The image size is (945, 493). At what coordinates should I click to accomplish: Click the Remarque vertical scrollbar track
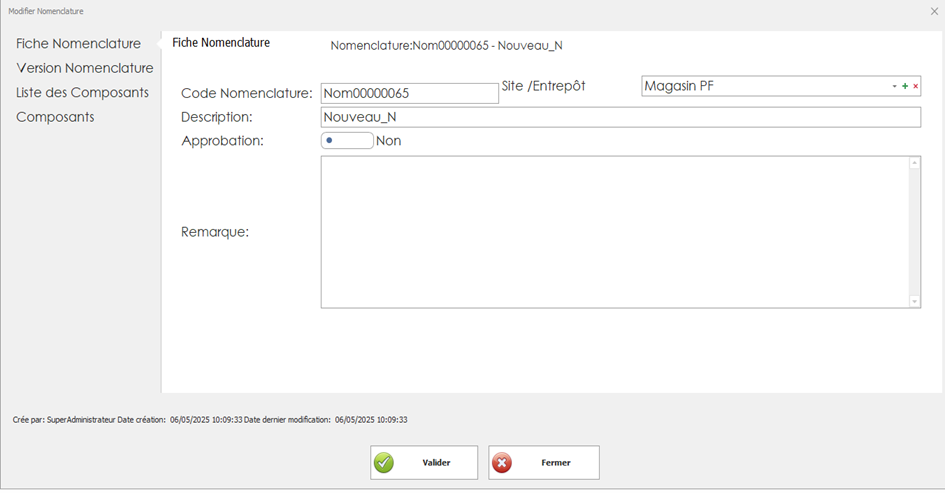tap(914, 232)
